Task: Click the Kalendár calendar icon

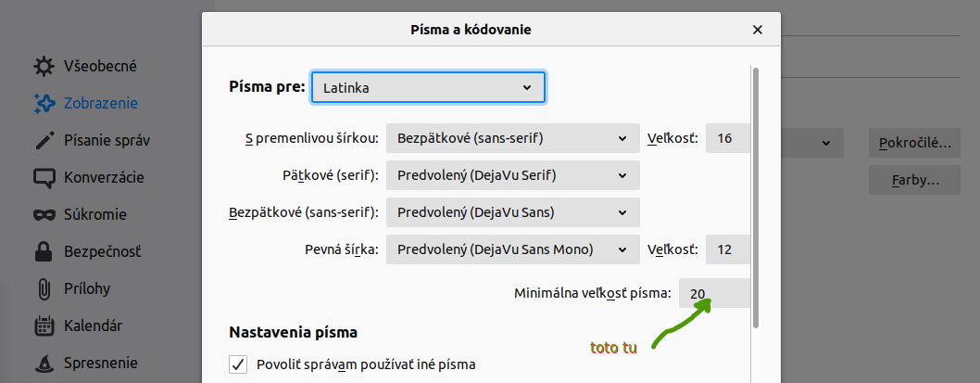Action: click(x=44, y=326)
